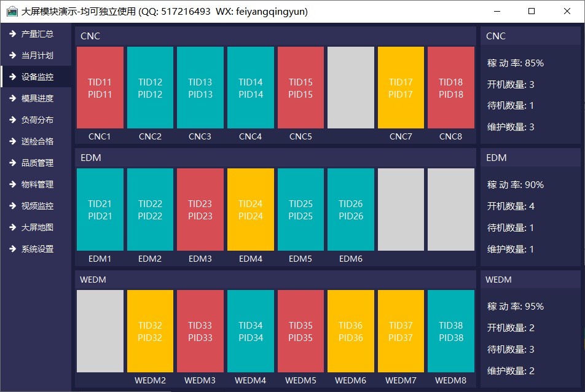Screen dimensions: 585x392
Task: Click the yellow CNC7 tile TID17
Action: [401, 88]
